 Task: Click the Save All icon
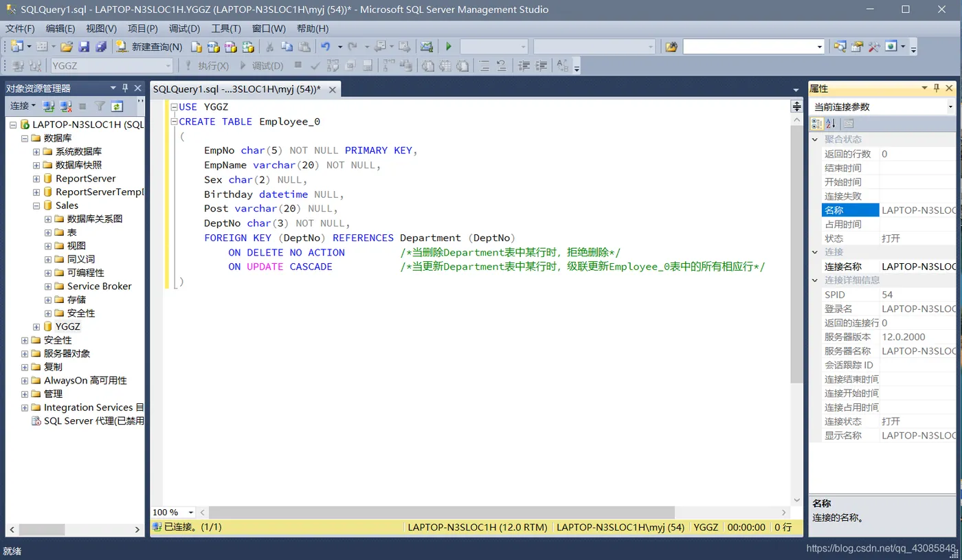click(101, 47)
